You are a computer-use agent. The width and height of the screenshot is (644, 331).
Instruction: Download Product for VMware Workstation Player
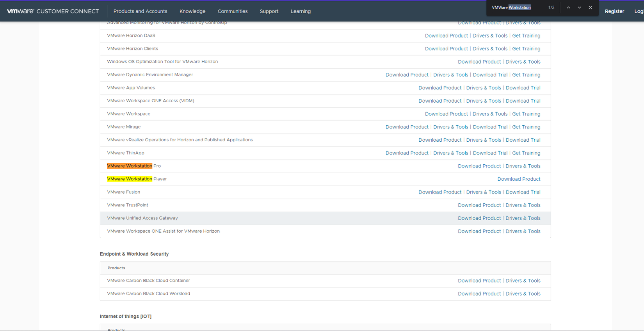click(x=519, y=179)
